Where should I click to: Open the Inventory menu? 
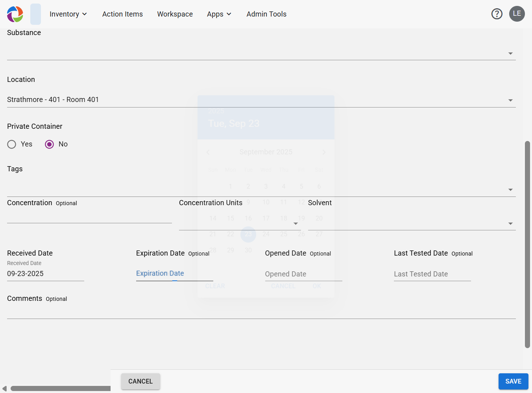(68, 14)
